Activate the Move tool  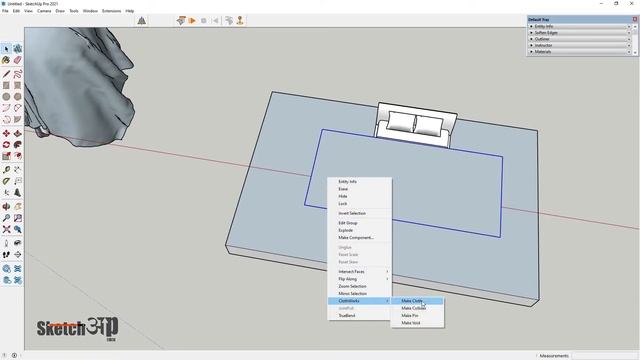click(6, 133)
